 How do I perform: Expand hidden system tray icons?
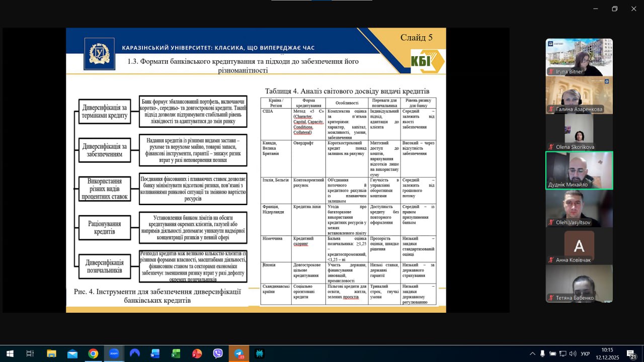(x=532, y=353)
